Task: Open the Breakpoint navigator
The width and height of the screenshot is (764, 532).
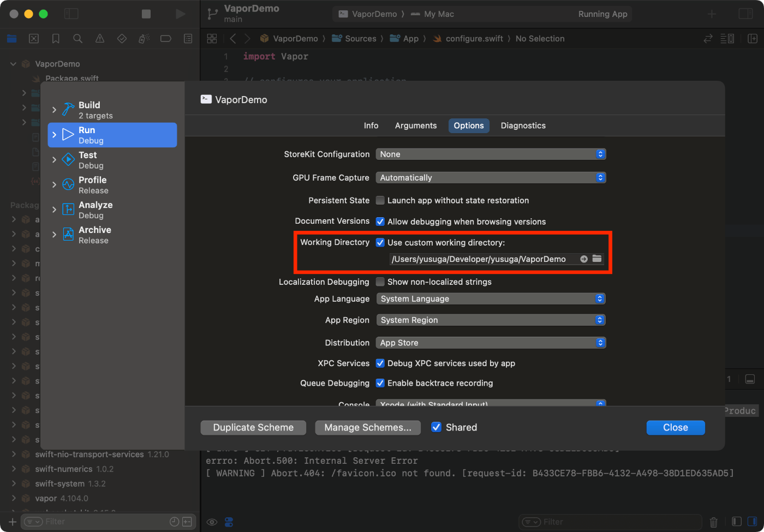Action: click(166, 39)
